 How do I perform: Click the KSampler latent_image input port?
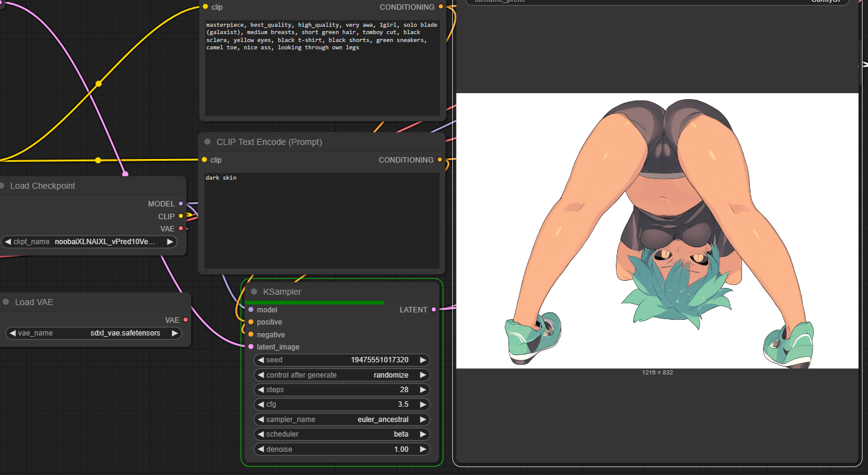(x=251, y=347)
